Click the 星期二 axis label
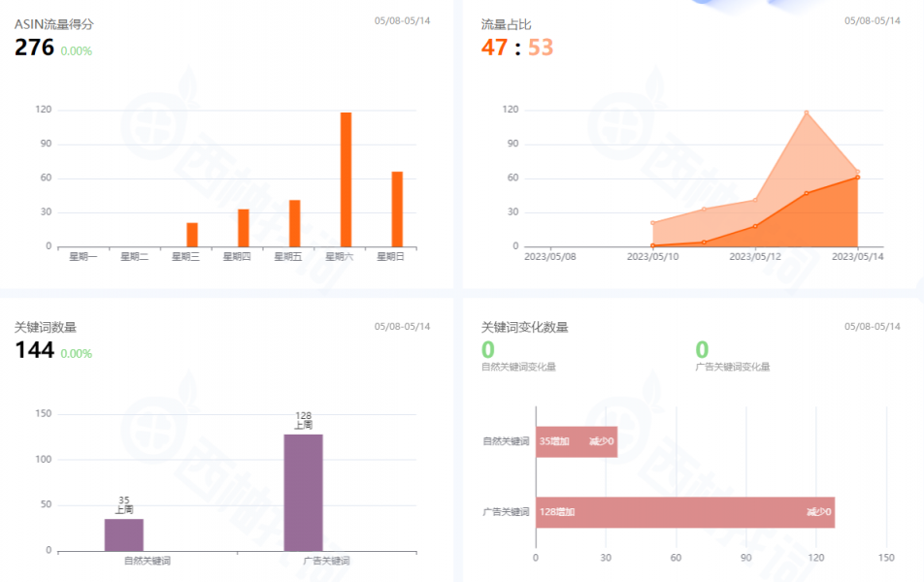924x582 pixels. [134, 257]
